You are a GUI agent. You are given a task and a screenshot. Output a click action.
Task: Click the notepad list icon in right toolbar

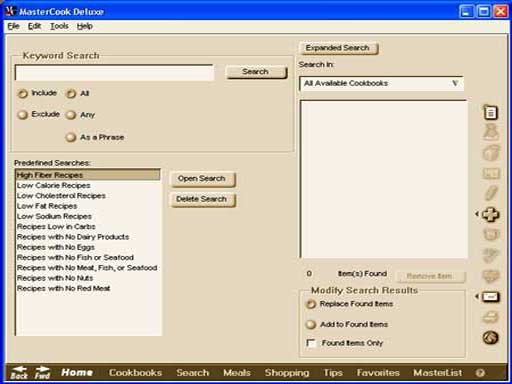point(490,112)
